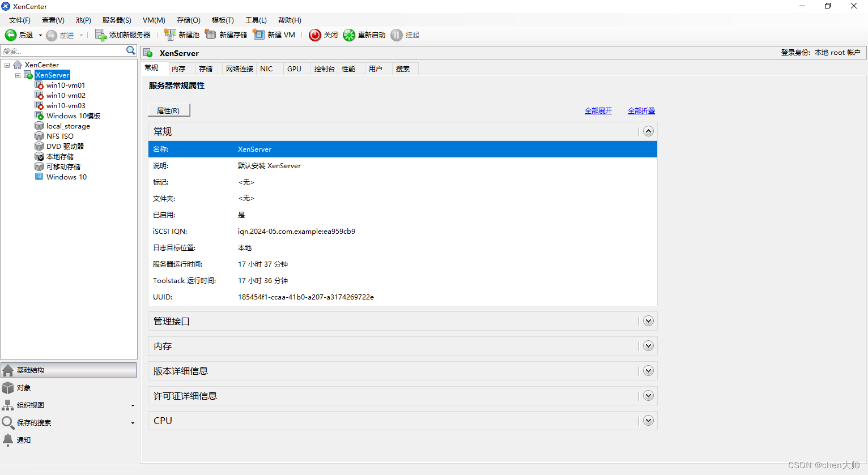868x475 pixels.
Task: Open the 模板(T) menu
Action: (x=223, y=20)
